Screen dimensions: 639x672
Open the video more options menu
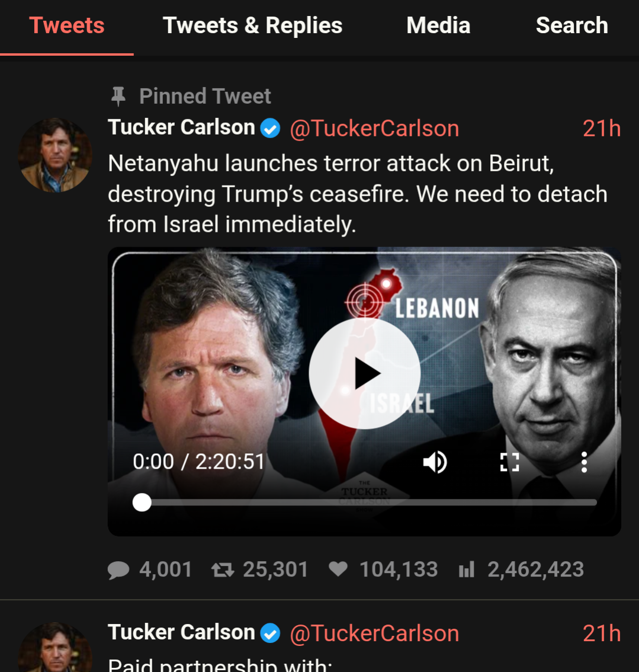pyautogui.click(x=584, y=462)
